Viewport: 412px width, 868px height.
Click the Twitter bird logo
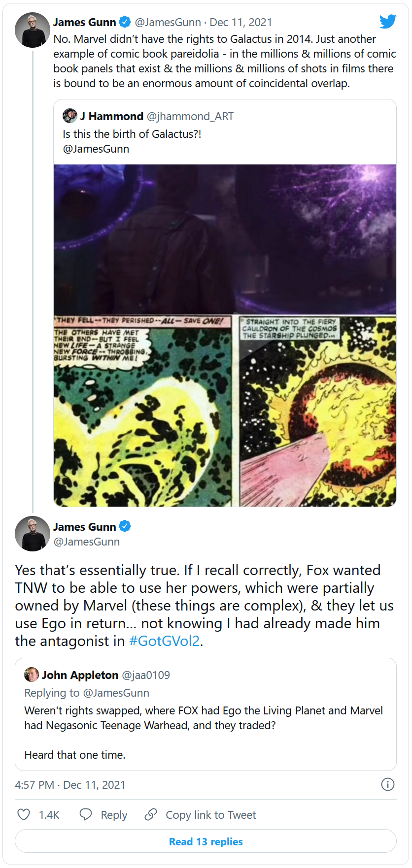[x=388, y=22]
